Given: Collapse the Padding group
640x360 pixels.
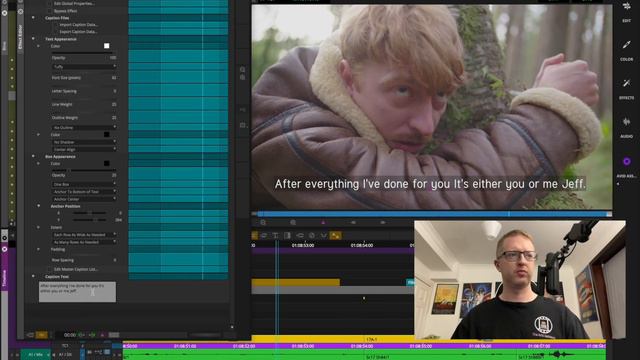Looking at the screenshot, I should coord(39,249).
